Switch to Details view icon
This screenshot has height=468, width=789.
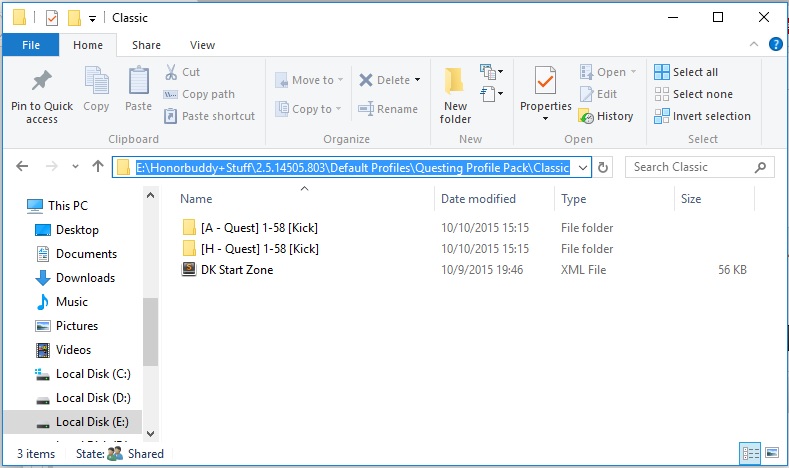750,453
